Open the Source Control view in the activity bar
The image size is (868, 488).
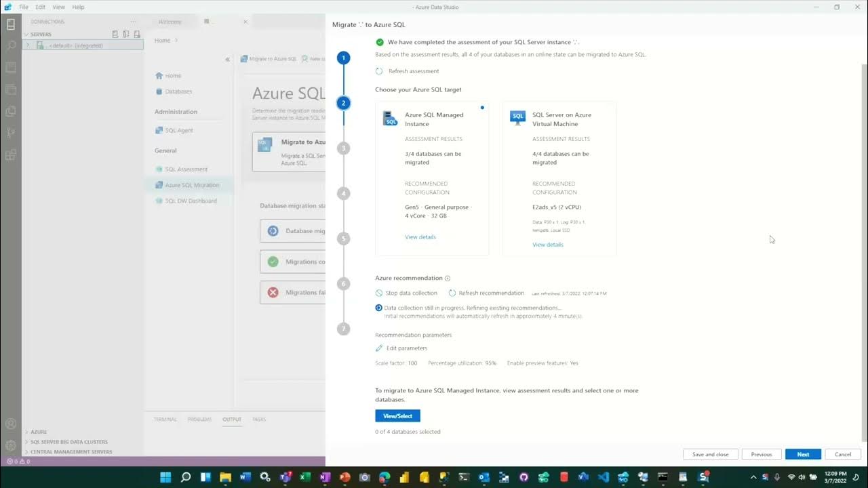10,133
